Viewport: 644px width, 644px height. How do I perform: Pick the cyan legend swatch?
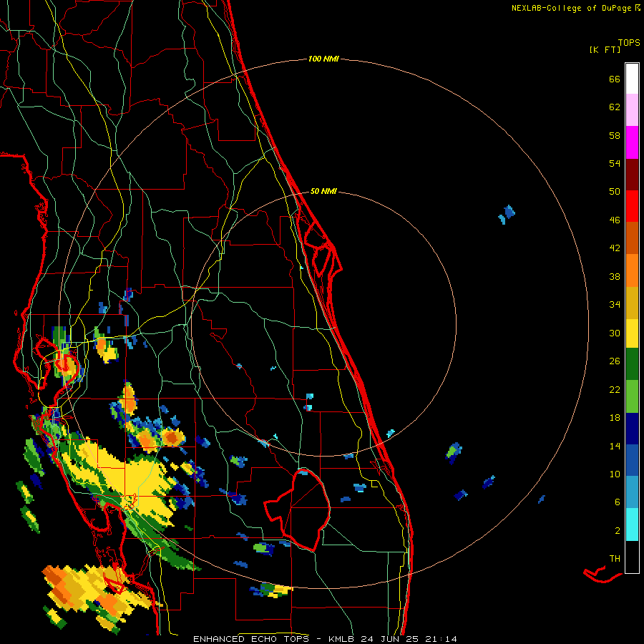click(632, 525)
